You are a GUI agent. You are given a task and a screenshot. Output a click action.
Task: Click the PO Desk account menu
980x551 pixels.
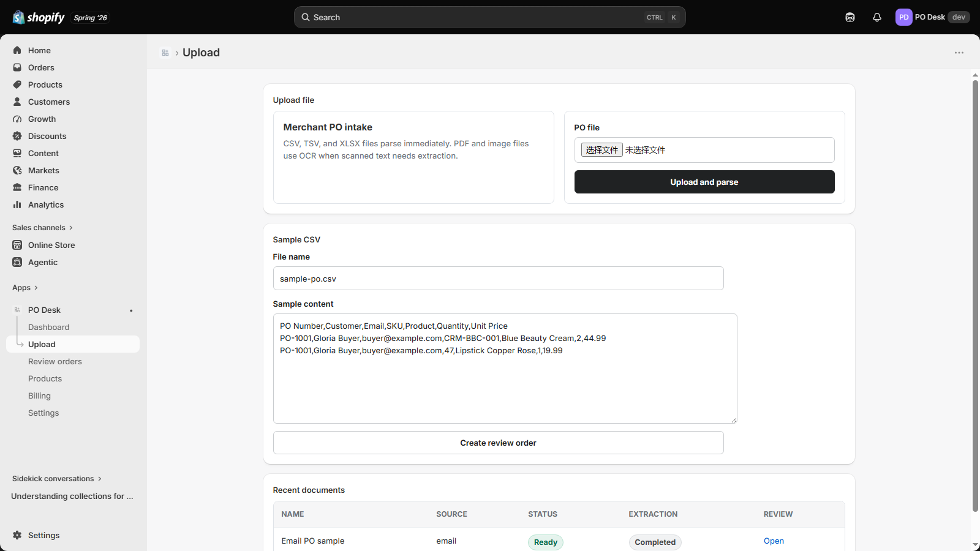pos(932,17)
